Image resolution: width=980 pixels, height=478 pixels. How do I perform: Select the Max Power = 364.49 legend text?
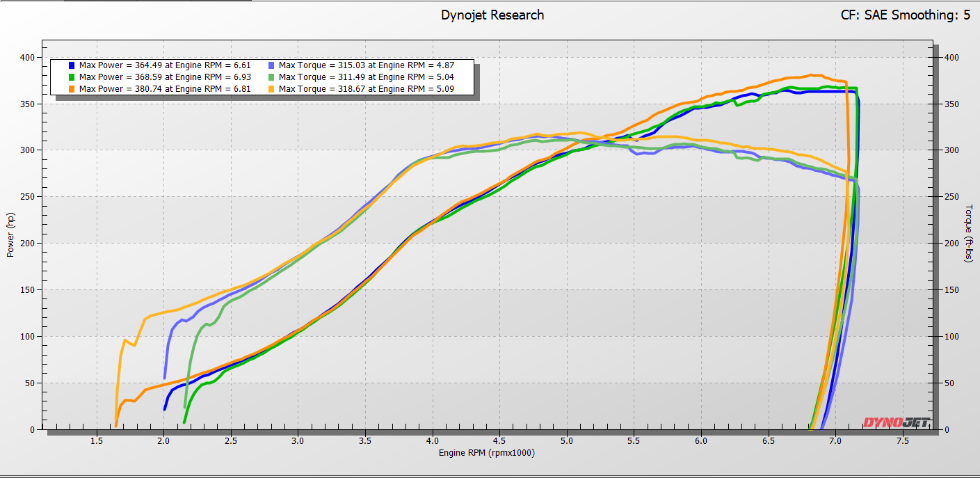click(x=165, y=65)
